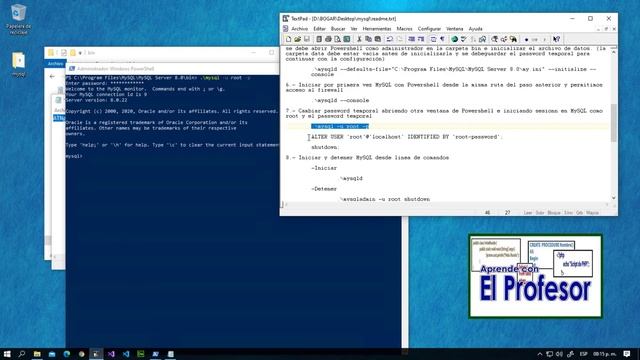Click the back arrow in File Explorer window
This screenshot has width=640, height=360.
[x=52, y=76]
